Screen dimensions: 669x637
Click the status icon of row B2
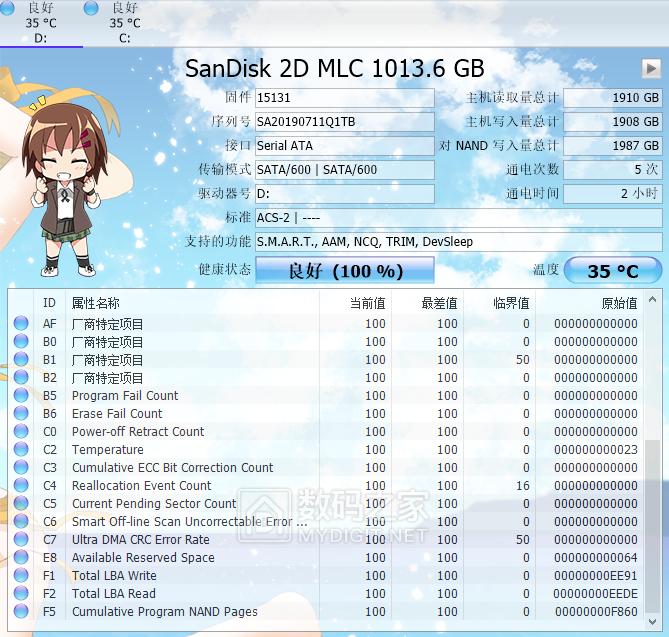[x=21, y=377]
